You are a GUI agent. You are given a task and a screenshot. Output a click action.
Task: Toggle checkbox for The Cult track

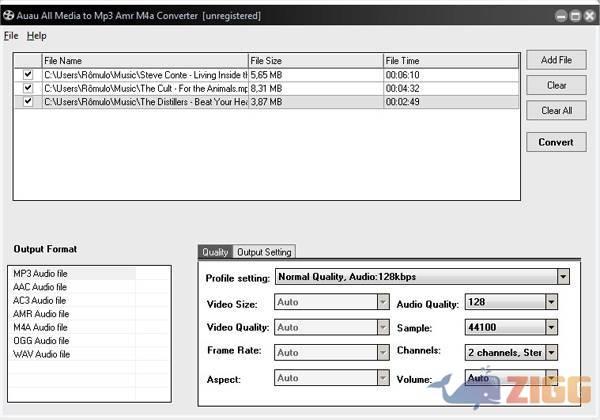pyautogui.click(x=28, y=88)
